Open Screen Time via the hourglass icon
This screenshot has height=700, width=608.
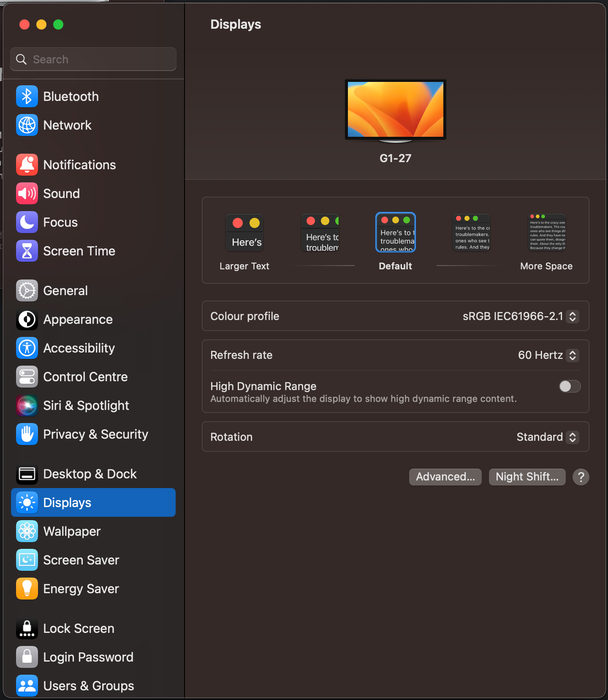(27, 251)
